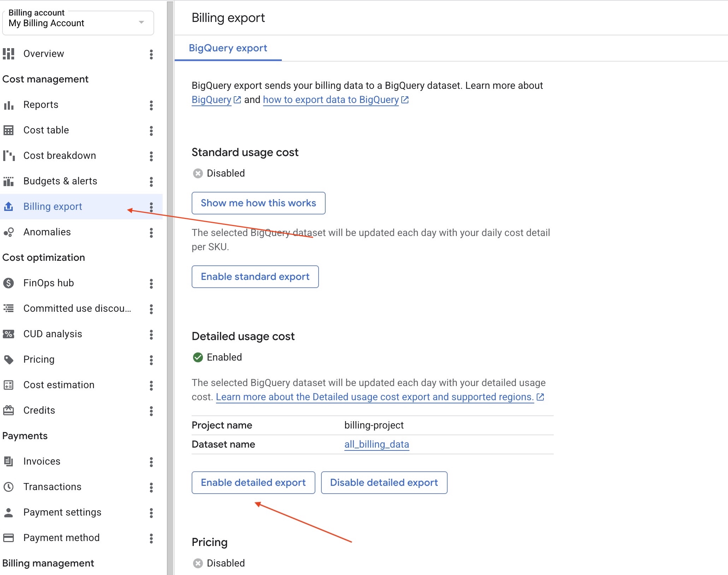Viewport: 728px width, 575px height.
Task: Click the Cost table grid icon
Action: click(8, 131)
